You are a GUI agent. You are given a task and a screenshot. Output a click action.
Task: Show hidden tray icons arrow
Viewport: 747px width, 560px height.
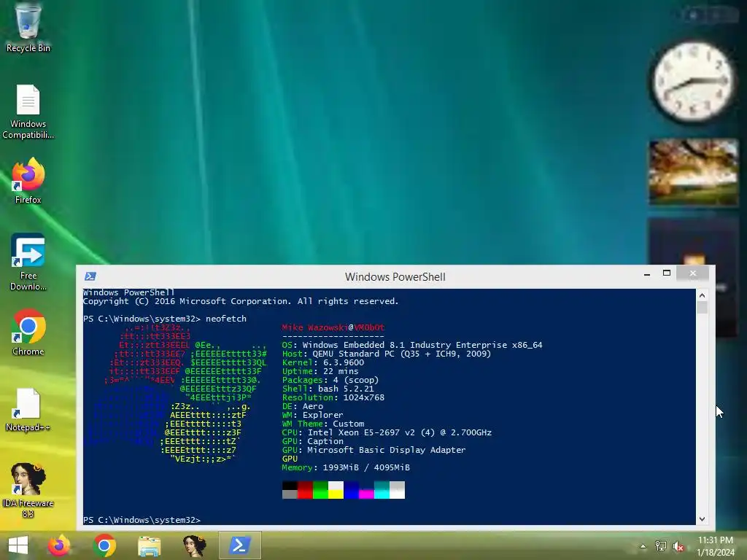point(643,546)
